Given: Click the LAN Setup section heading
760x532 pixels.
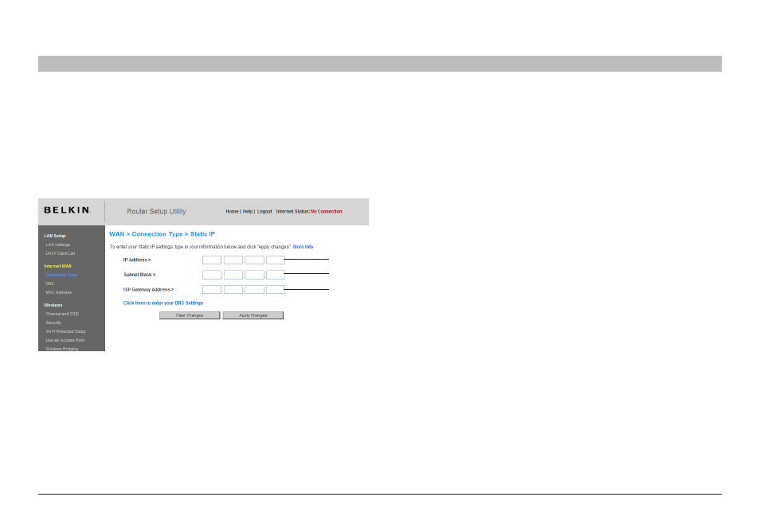Looking at the screenshot, I should tap(55, 236).
